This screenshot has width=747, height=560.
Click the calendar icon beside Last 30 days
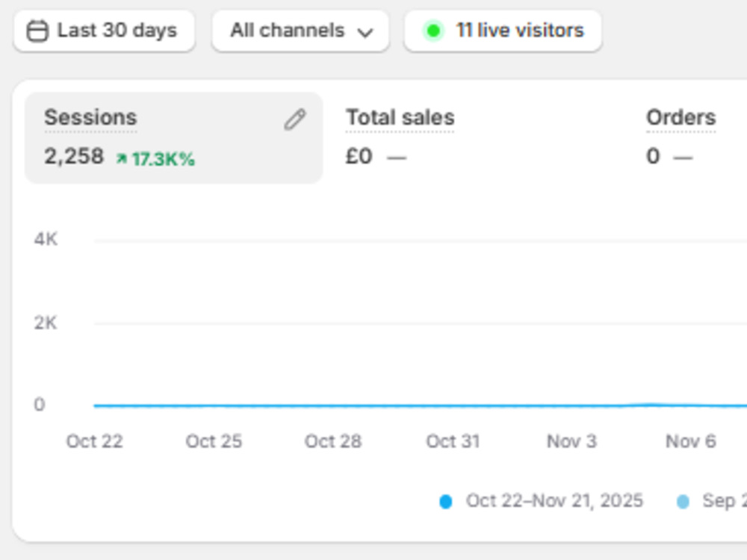tap(37, 31)
